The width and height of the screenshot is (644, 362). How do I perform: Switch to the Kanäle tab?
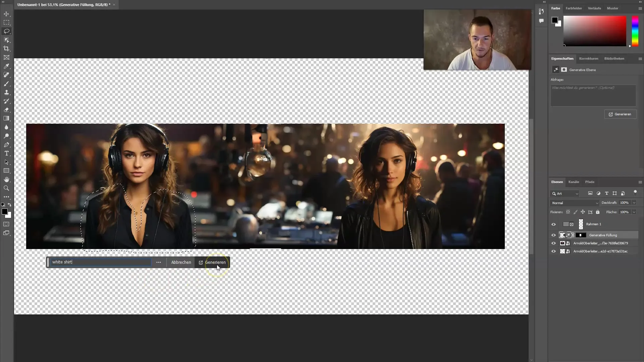click(573, 182)
